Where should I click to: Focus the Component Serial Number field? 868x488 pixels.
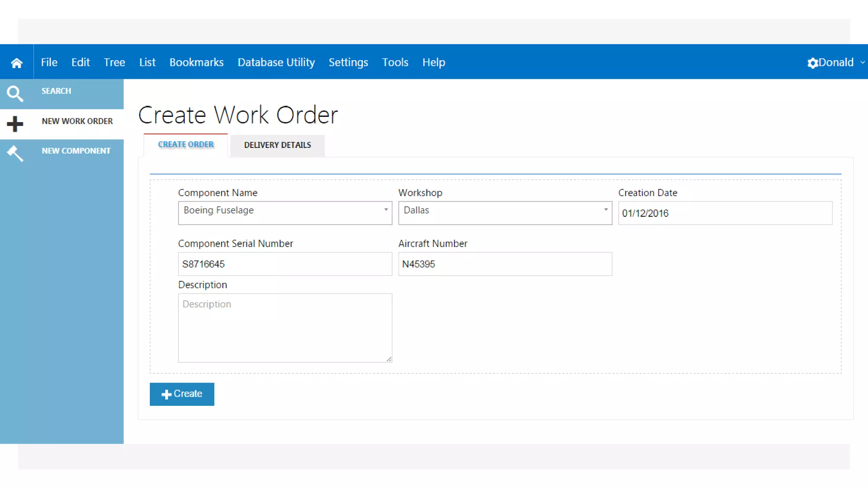[285, 264]
